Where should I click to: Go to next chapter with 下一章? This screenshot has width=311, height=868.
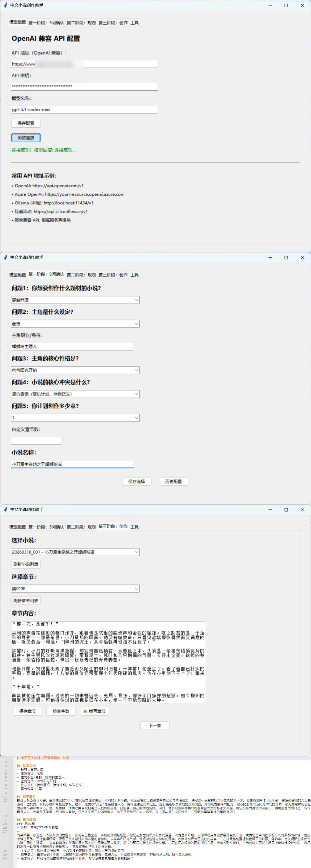point(155,725)
